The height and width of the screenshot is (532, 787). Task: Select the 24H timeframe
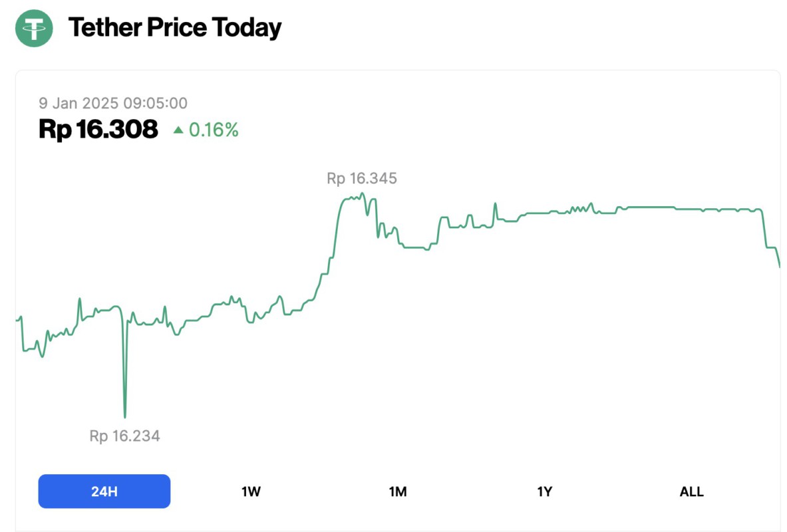click(104, 491)
